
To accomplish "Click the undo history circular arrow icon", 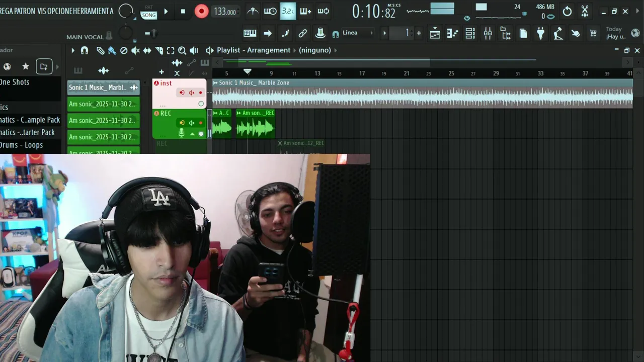I will [x=567, y=11].
